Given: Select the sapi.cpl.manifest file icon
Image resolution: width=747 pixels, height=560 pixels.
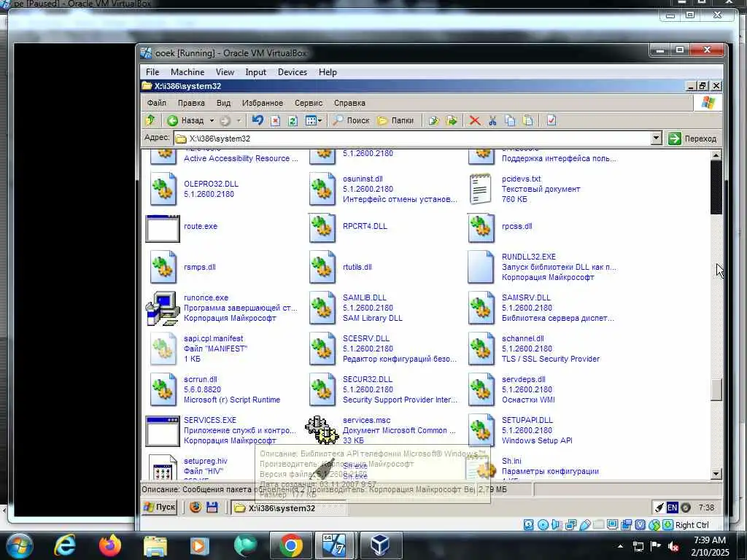Looking at the screenshot, I should (163, 349).
